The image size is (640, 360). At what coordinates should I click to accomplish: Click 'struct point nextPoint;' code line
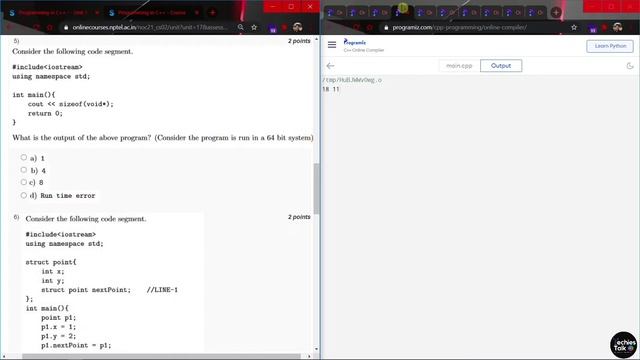(x=86, y=290)
